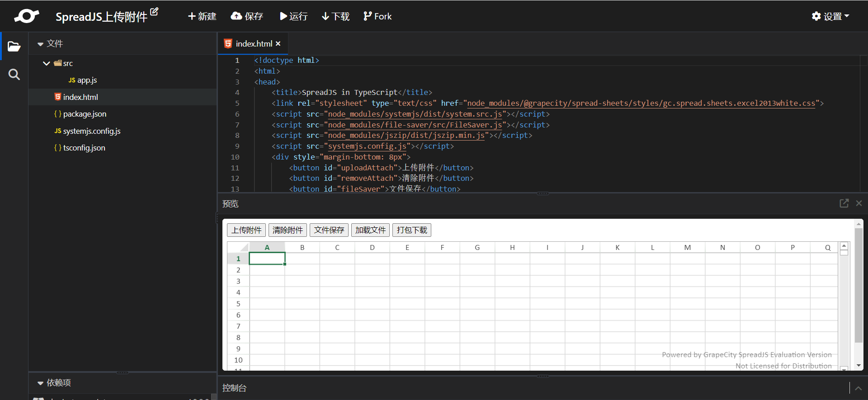This screenshot has width=868, height=400.
Task: Click the 打包下载 button
Action: click(x=411, y=230)
